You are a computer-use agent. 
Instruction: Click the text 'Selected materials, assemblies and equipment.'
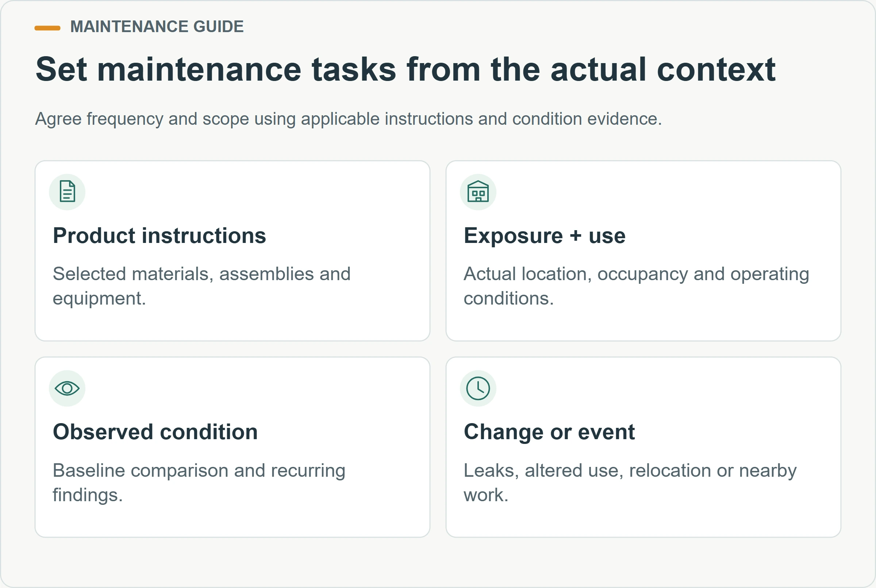[202, 286]
